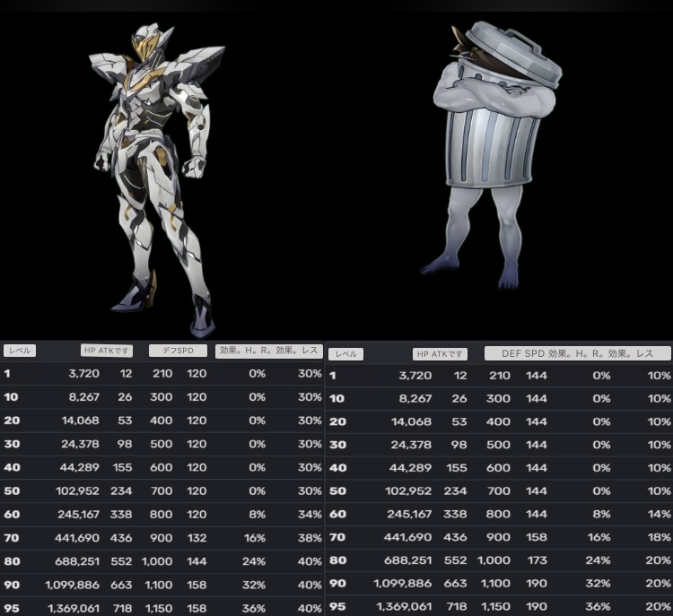Screen dimensions: 673x616
Task: Click speed value 132 in left table
Action: coord(196,538)
